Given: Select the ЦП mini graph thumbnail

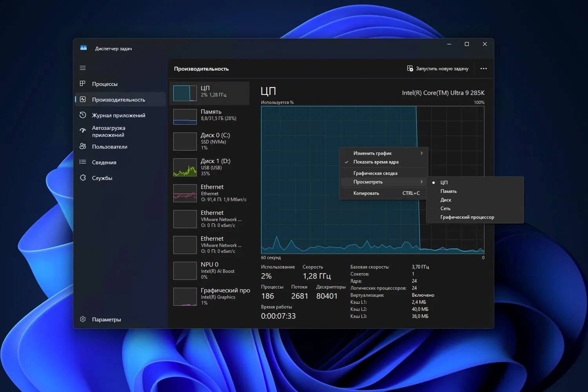Looking at the screenshot, I should (185, 93).
